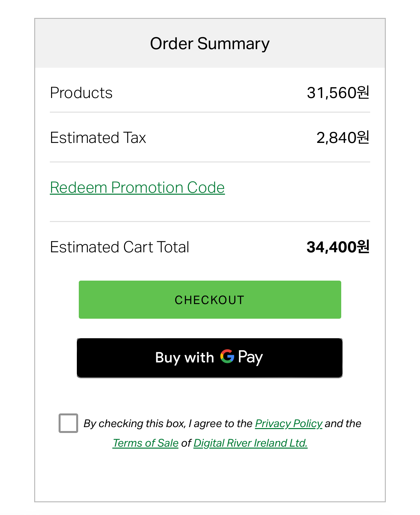The image size is (420, 515).
Task: Click the Google G logo icon
Action: point(227,356)
